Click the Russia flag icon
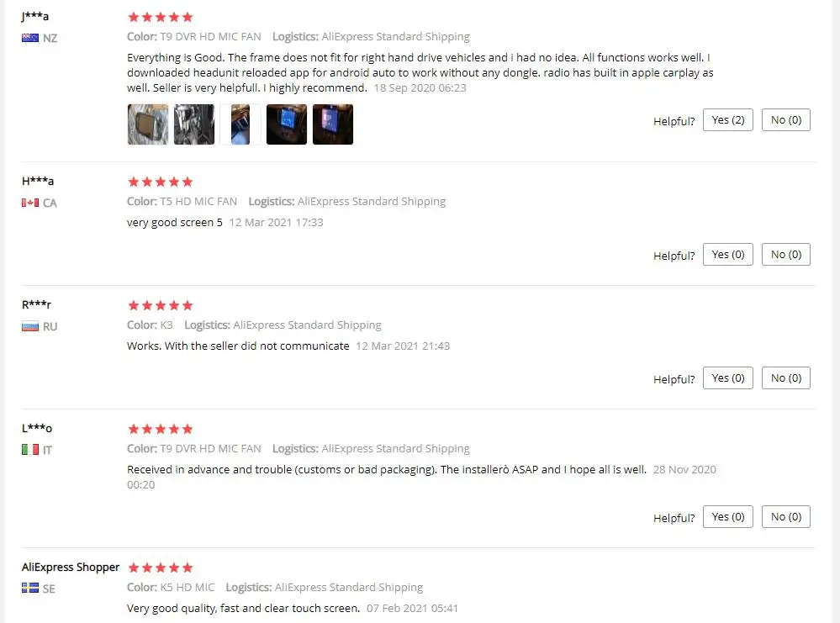 pos(30,327)
